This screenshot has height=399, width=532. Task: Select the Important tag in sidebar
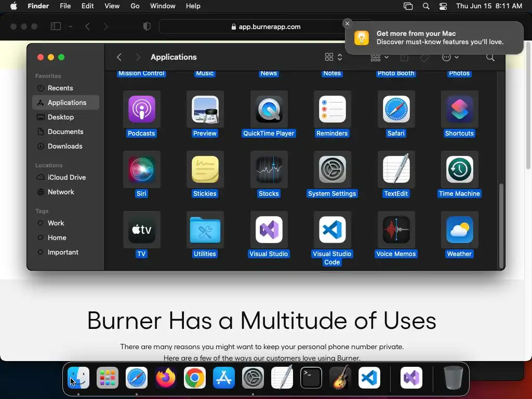(x=66, y=252)
